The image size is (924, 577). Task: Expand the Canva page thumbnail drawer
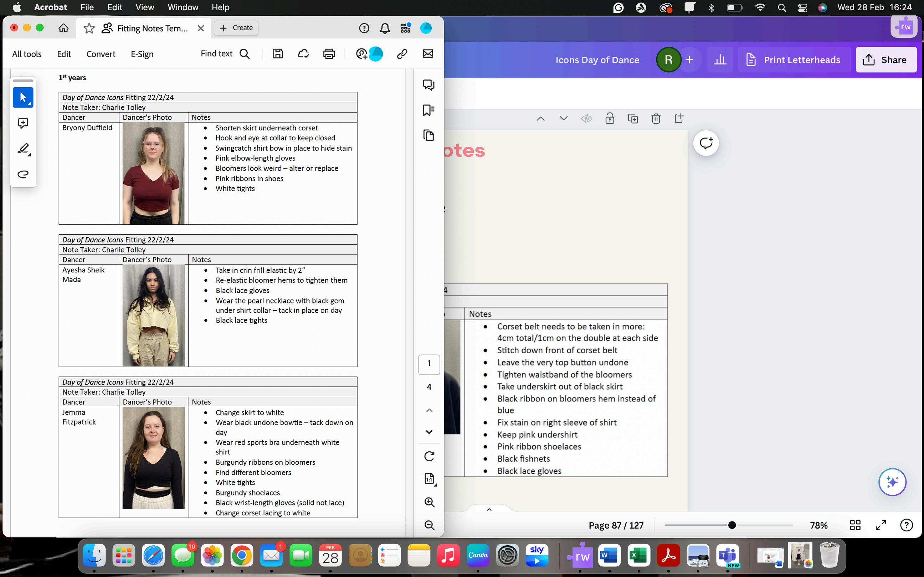[489, 509]
